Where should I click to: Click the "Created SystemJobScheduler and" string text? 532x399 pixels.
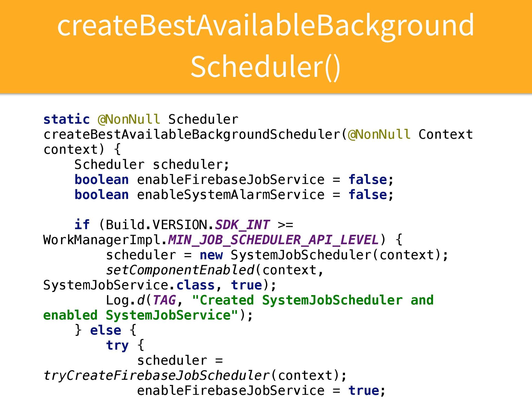(313, 300)
